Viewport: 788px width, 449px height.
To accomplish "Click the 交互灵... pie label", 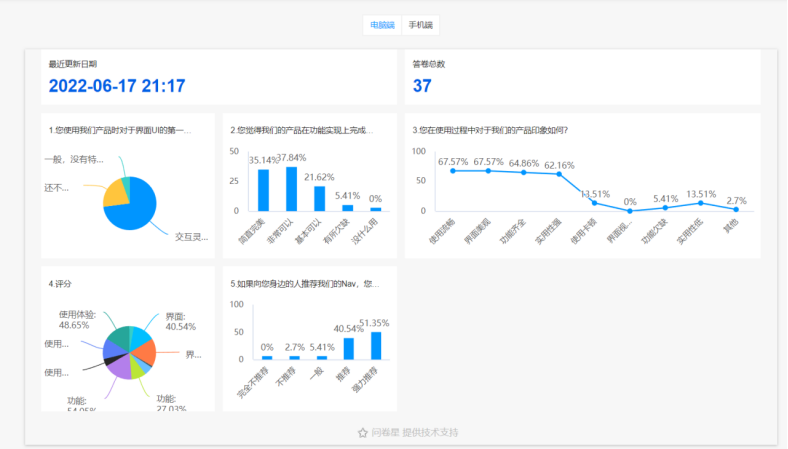I will point(191,237).
